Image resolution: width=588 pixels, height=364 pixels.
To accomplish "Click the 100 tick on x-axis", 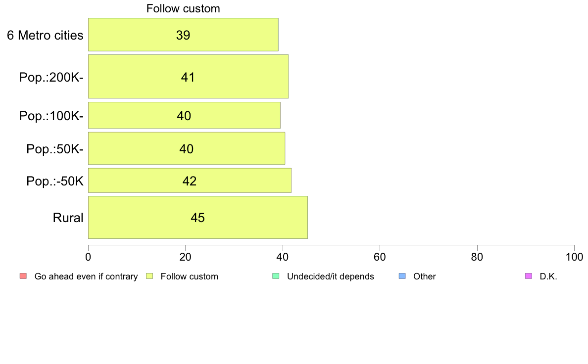I will point(575,257).
